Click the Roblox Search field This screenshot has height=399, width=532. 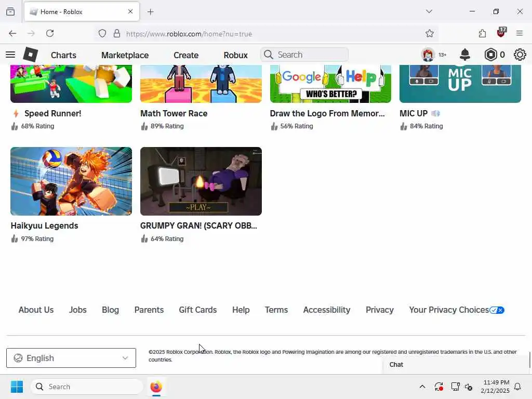304,55
